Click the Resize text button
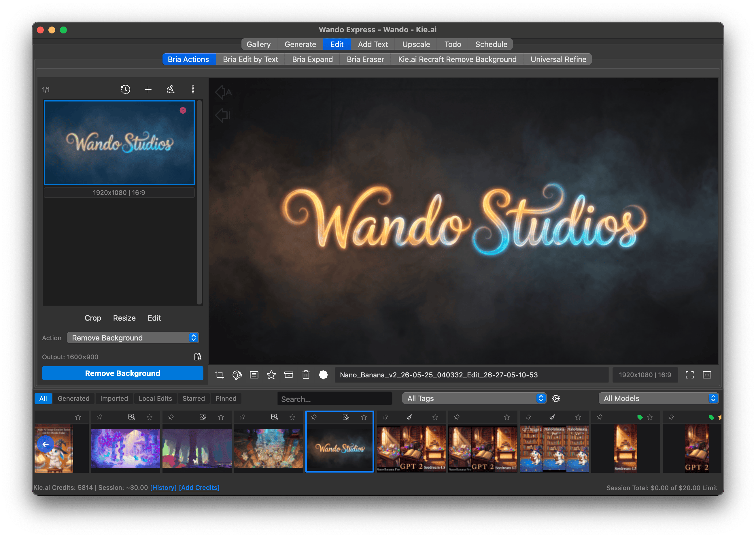The width and height of the screenshot is (756, 538). click(x=124, y=318)
